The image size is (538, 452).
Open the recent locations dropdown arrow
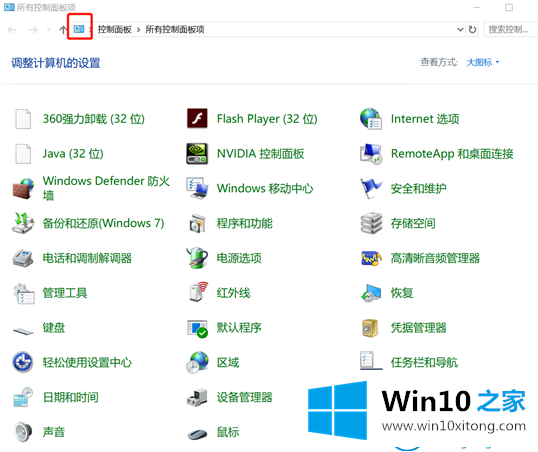pyautogui.click(x=49, y=30)
